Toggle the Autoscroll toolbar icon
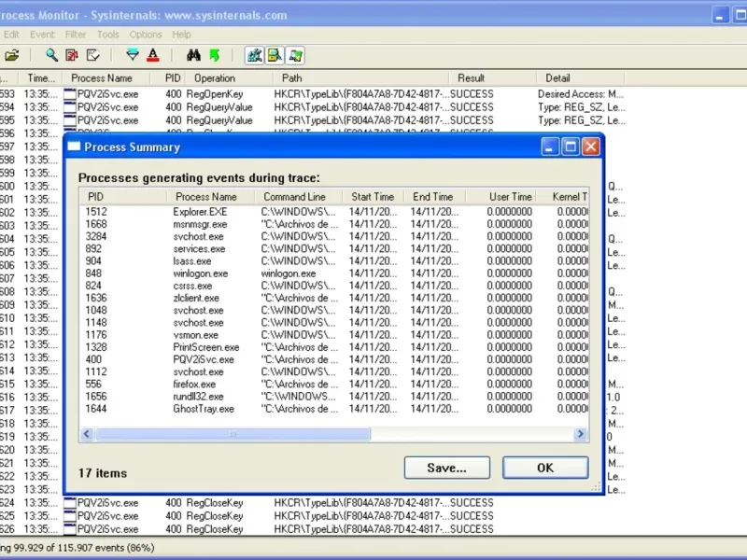Screen dimensions: 747x560 [x=72, y=55]
